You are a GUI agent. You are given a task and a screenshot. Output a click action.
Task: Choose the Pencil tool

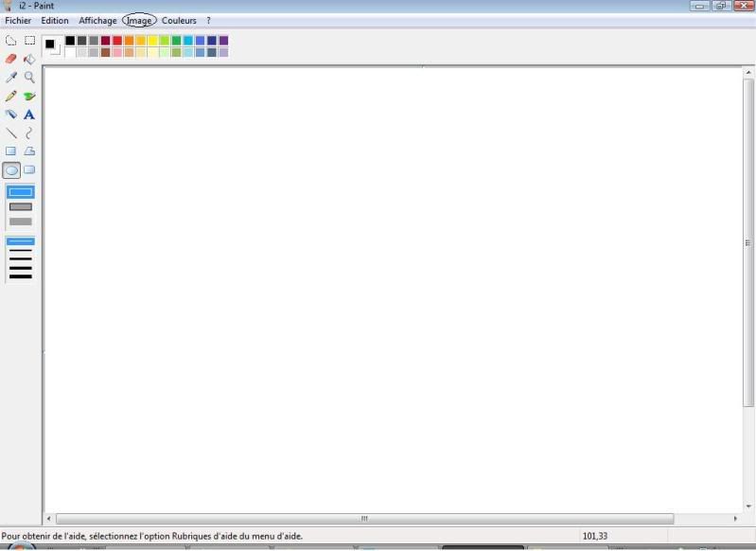[x=10, y=96]
